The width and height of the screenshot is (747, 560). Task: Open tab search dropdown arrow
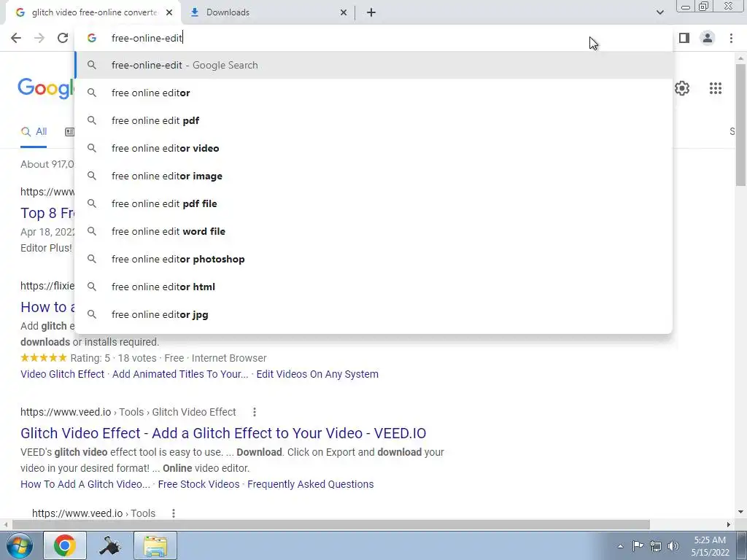click(x=659, y=12)
